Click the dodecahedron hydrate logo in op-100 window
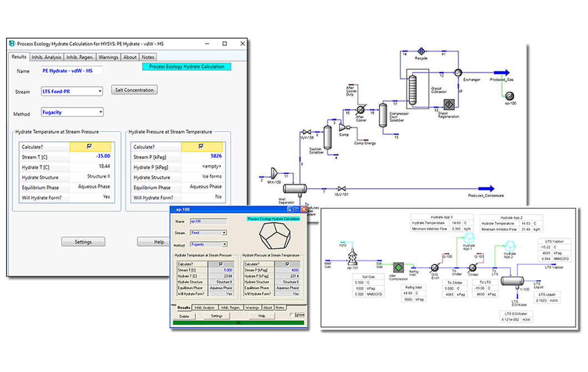 coord(275,235)
